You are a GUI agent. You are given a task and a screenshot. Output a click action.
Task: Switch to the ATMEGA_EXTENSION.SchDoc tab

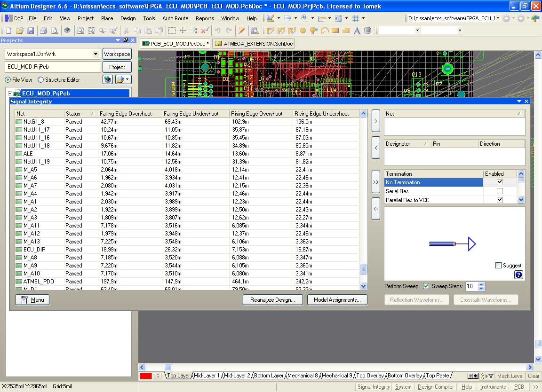click(x=254, y=44)
